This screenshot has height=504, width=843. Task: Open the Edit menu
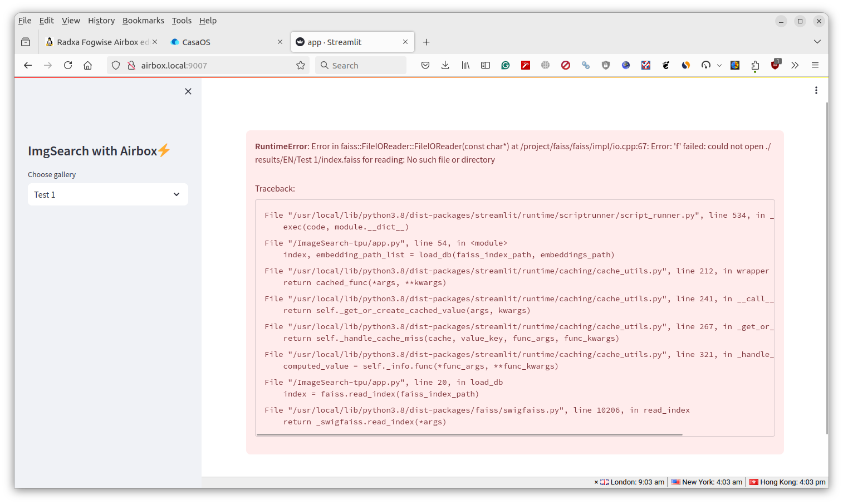(x=46, y=21)
